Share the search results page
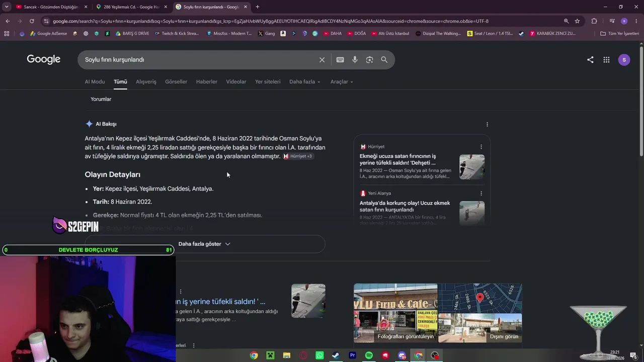Screen dimensions: 644x362 pos(590,60)
